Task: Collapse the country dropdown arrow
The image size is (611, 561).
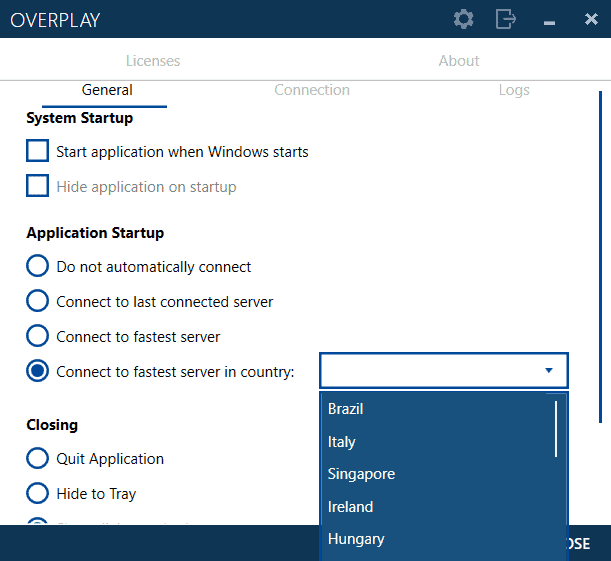Action: pyautogui.click(x=549, y=370)
